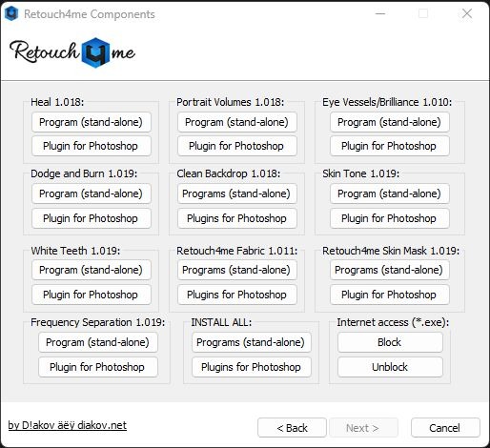Click the Retouch4me logo banner
This screenshot has width=490, height=448.
[72, 52]
